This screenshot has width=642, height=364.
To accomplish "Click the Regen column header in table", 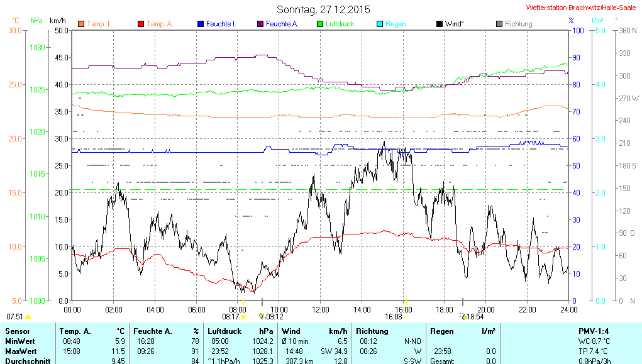I will pos(442,331).
